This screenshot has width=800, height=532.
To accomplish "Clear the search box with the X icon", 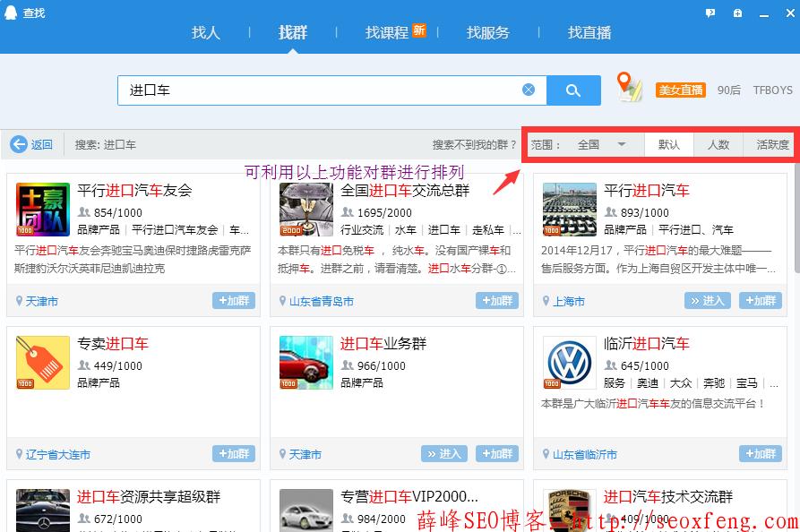I will click(x=529, y=90).
